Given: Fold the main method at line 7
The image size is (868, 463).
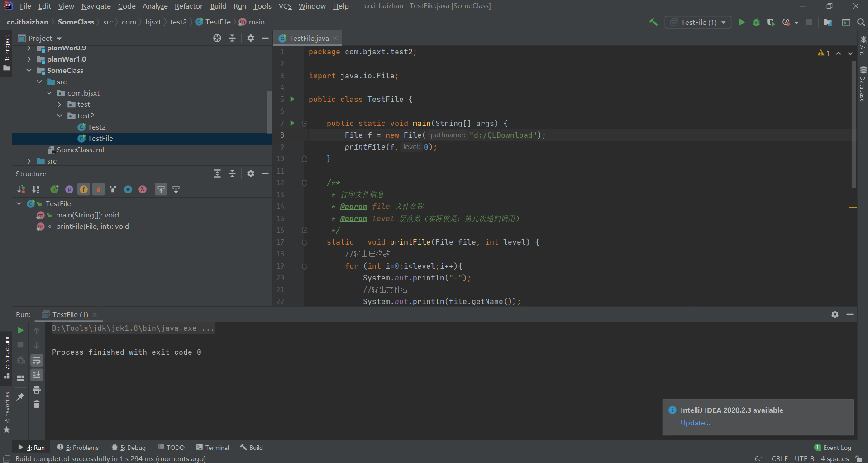Looking at the screenshot, I should 305,123.
